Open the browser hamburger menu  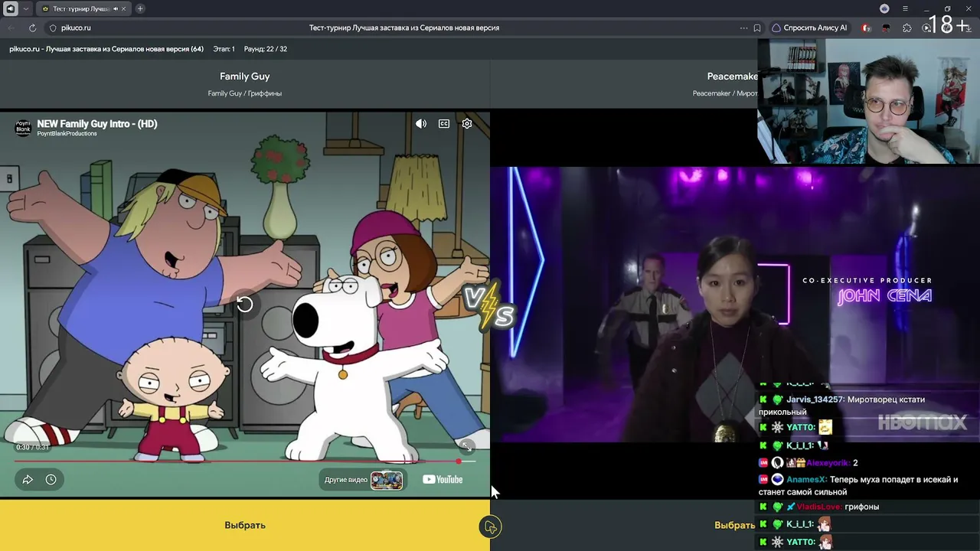tap(905, 8)
